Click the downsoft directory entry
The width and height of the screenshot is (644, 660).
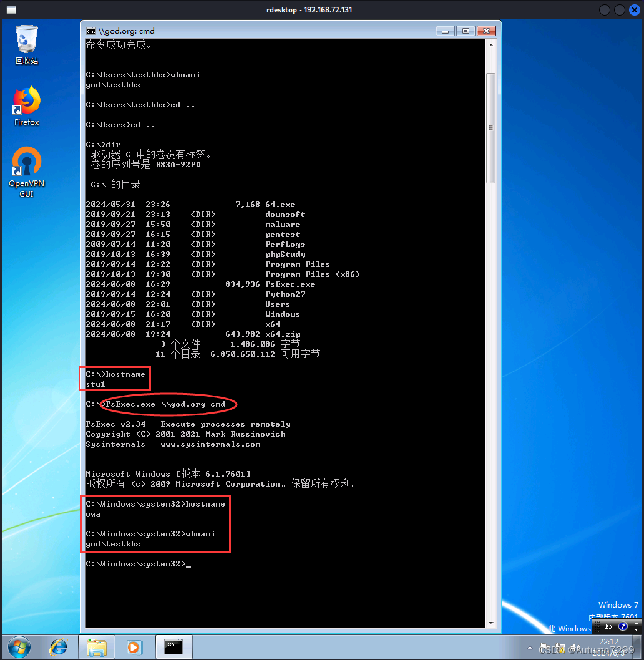tap(285, 215)
